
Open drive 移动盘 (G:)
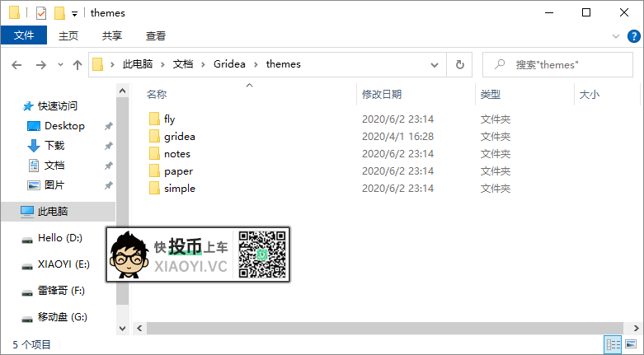63,317
